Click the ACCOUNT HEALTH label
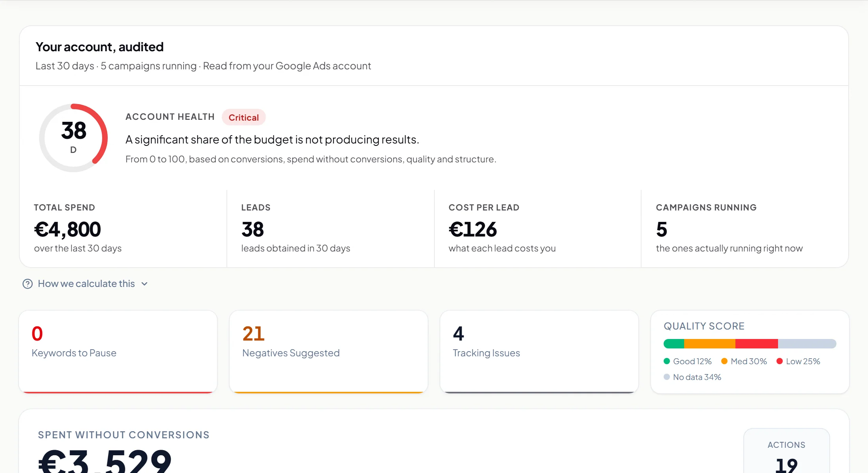This screenshot has height=473, width=868. (x=170, y=117)
